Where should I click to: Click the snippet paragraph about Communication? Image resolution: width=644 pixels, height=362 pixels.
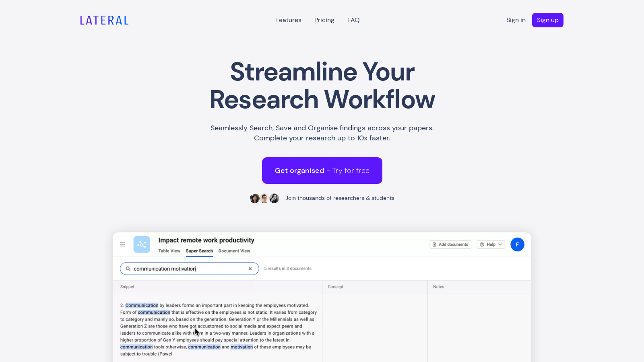[x=219, y=329]
